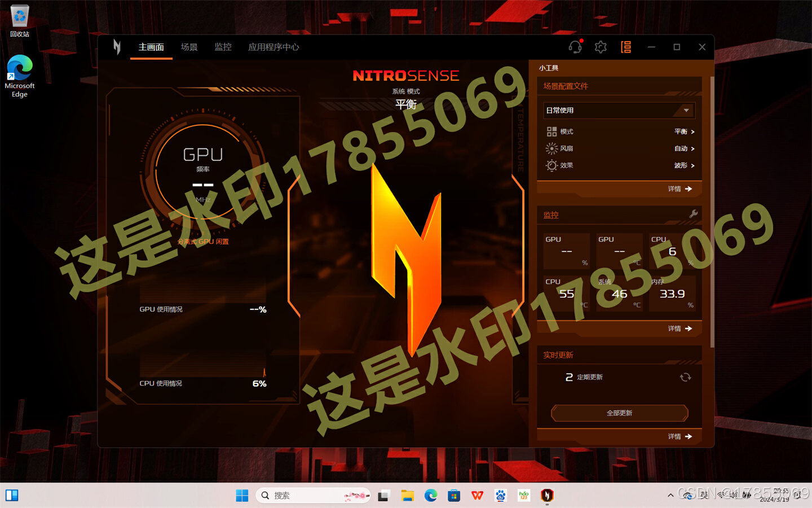The image size is (812, 508).
Task: Show hidden system tray icons
Action: (x=670, y=496)
